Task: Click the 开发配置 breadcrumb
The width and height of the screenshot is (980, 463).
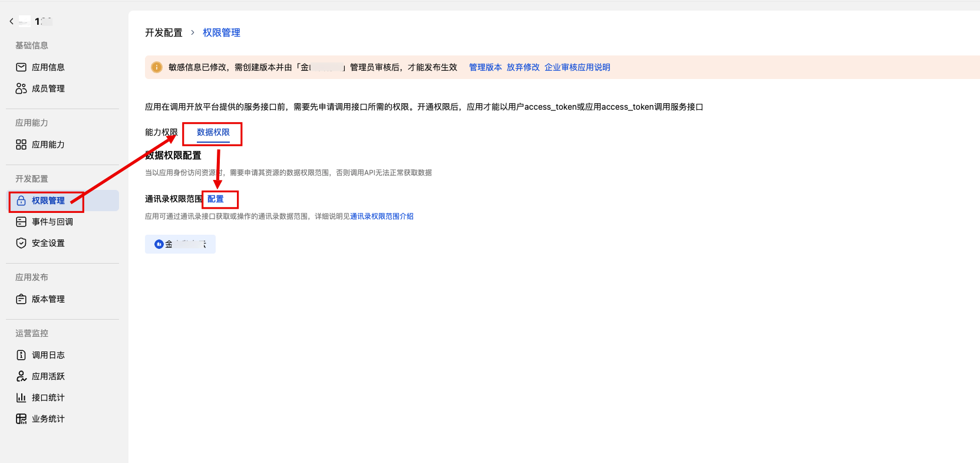Action: (164, 33)
